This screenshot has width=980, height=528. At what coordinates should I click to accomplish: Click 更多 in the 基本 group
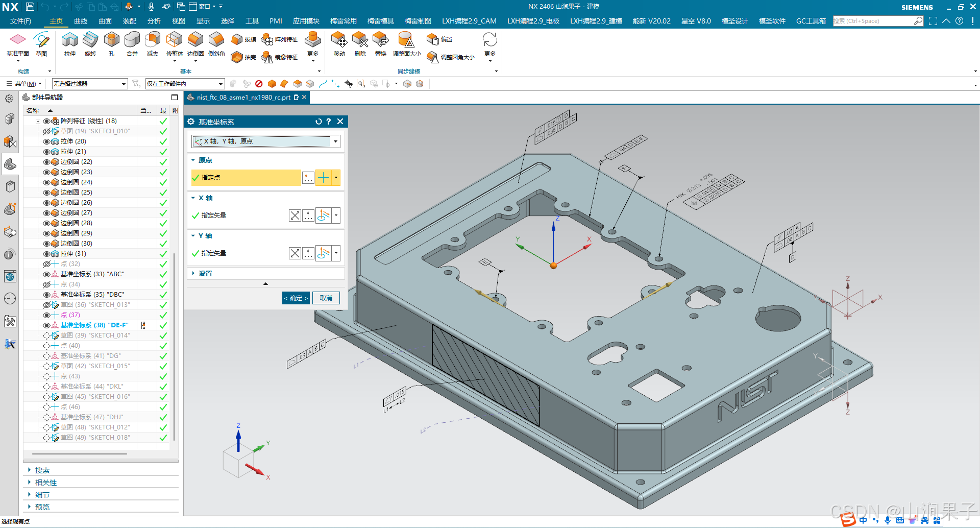point(313,46)
